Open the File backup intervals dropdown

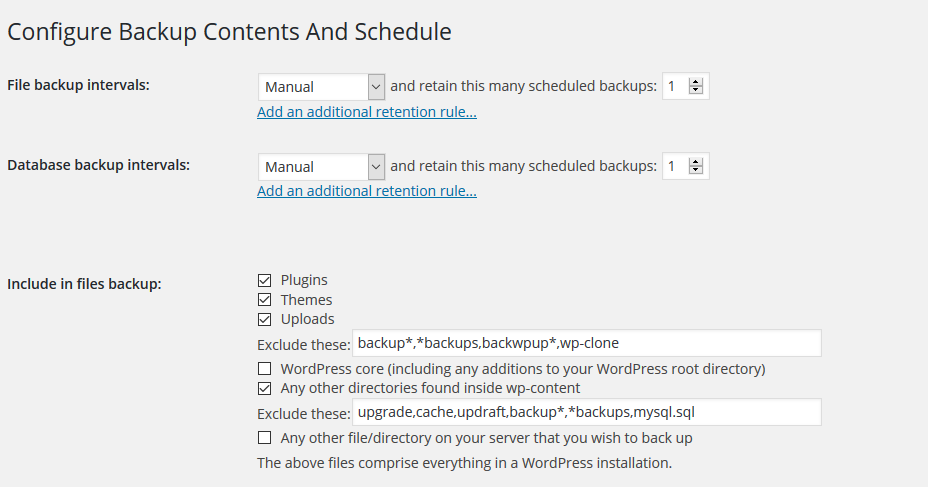[x=321, y=87]
